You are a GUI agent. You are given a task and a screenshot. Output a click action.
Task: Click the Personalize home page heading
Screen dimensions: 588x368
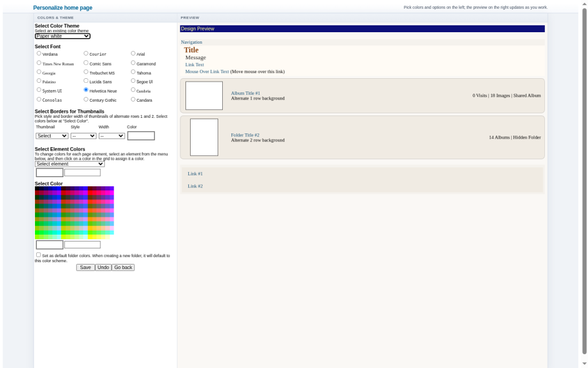click(63, 7)
